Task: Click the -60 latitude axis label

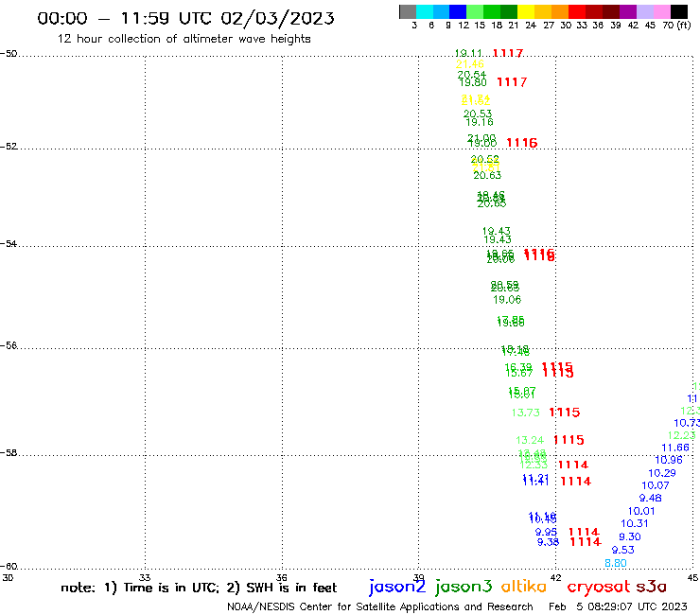Action: (9, 567)
